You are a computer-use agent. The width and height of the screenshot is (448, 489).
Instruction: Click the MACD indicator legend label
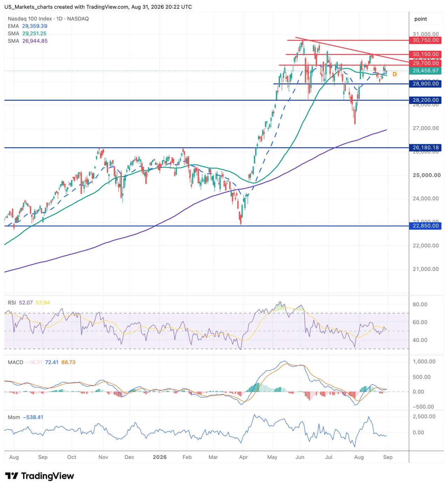15,362
